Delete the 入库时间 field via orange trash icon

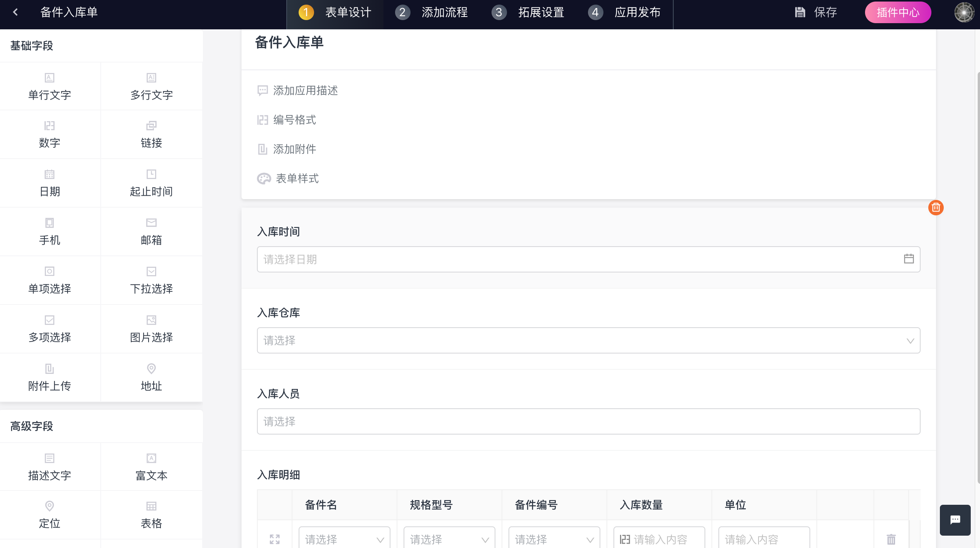(936, 208)
